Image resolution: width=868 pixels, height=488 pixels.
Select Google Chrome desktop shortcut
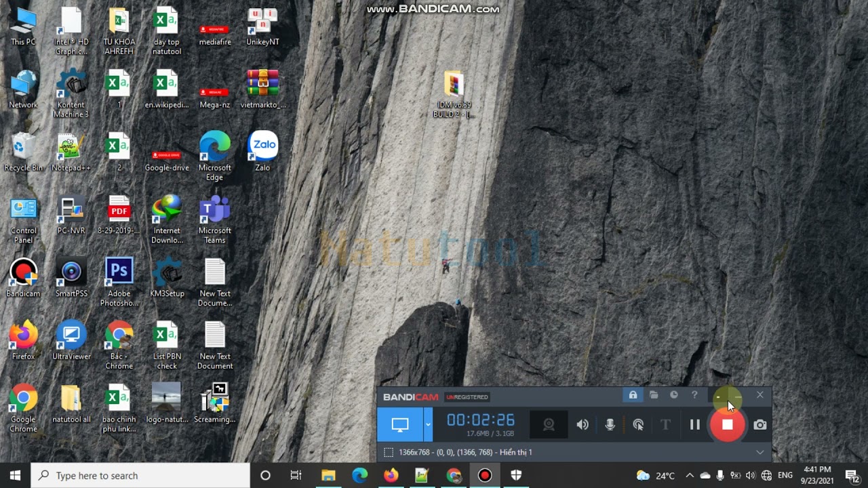click(x=23, y=409)
